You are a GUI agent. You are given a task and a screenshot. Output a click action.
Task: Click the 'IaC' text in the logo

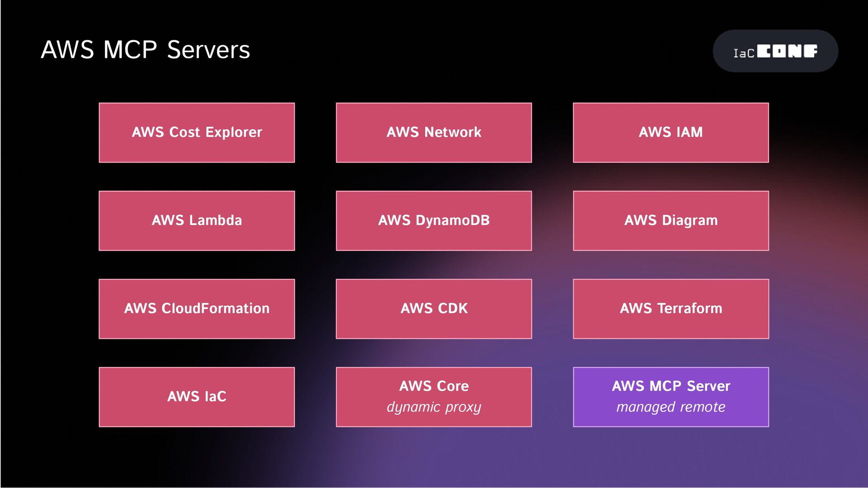[743, 53]
